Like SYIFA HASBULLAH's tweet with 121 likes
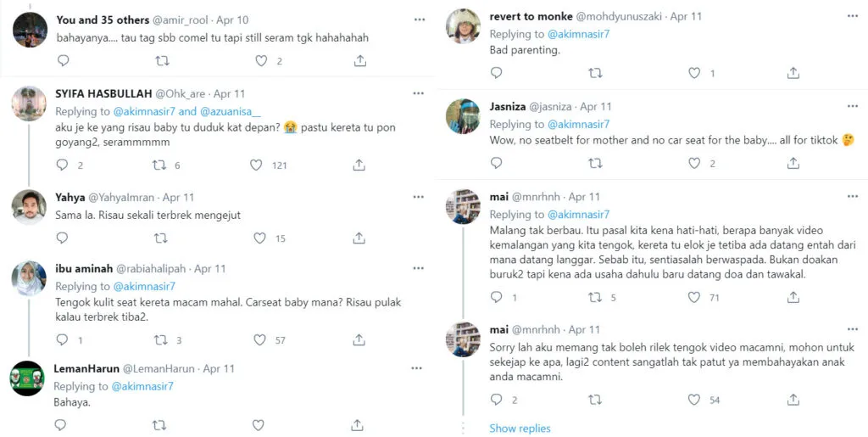Screen dimensions: 868x437 257,165
